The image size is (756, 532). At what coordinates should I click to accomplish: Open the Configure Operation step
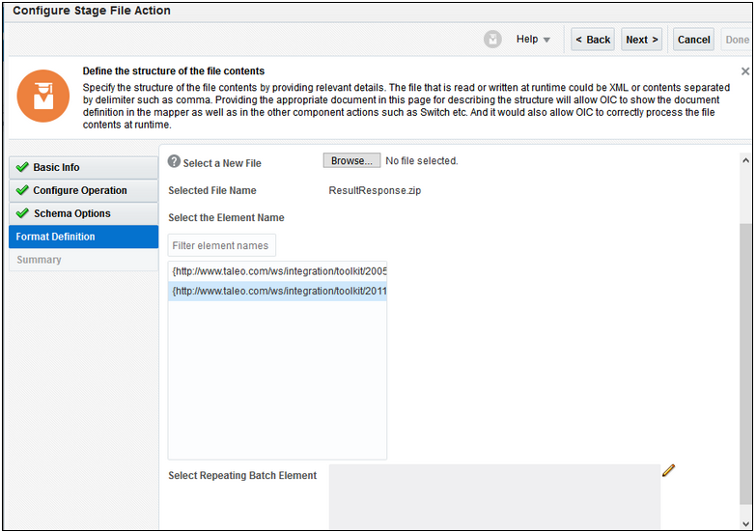[83, 190]
